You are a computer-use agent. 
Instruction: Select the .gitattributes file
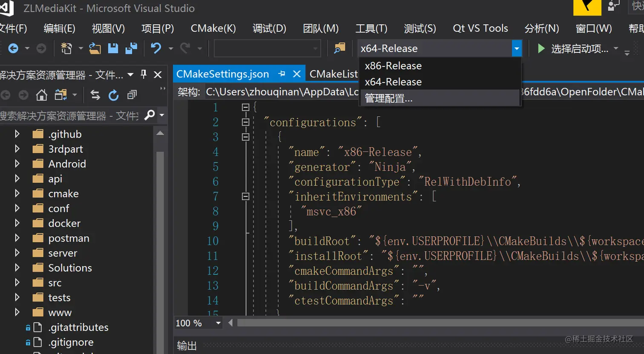(x=78, y=327)
